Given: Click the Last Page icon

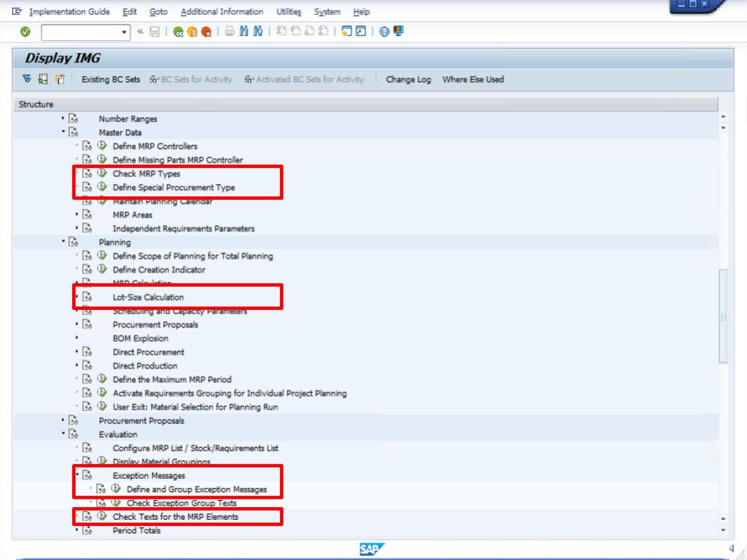Looking at the screenshot, I should (x=324, y=32).
